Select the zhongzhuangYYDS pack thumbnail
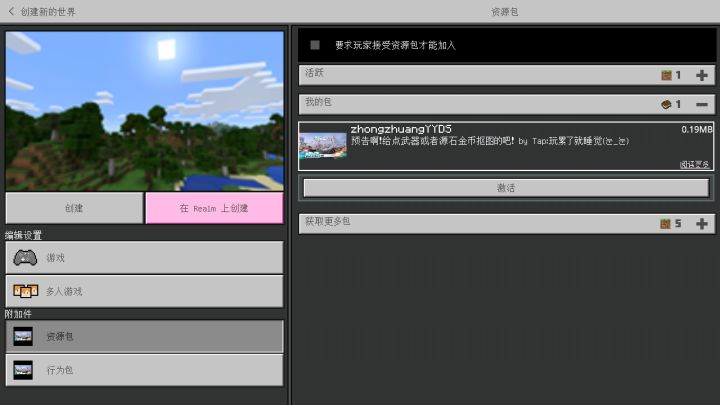 [323, 146]
